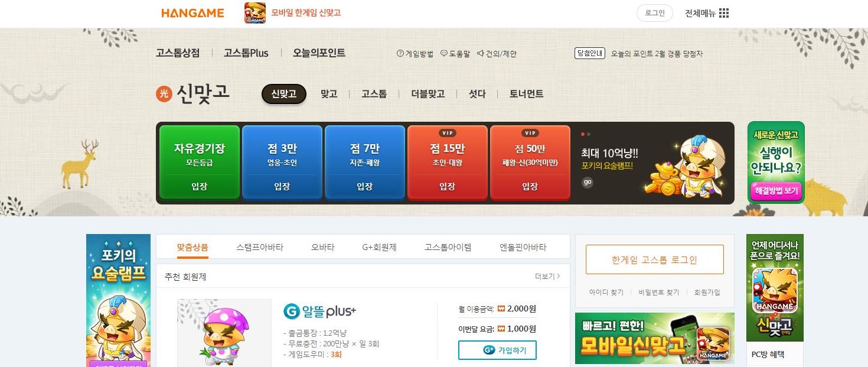Open the mobile 신맞고 app icon in header
The height and width of the screenshot is (367, 868).
255,13
